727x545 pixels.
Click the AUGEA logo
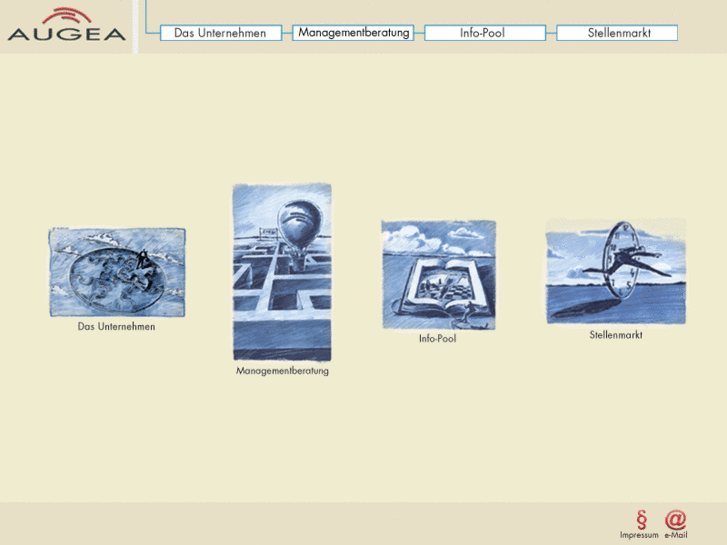click(67, 25)
